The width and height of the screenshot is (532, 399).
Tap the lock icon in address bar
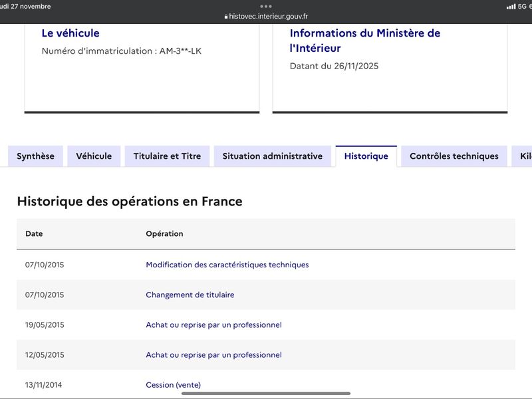point(226,17)
